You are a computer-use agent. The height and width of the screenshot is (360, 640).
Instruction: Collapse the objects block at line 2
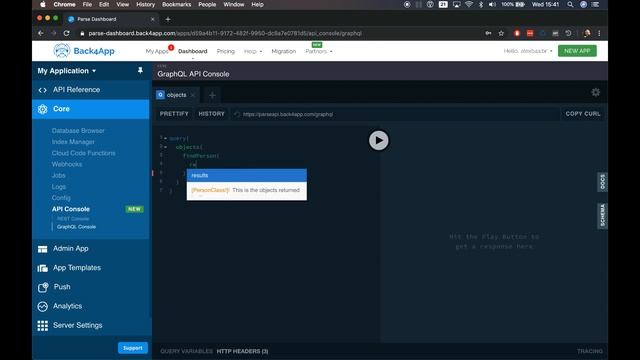[165, 147]
